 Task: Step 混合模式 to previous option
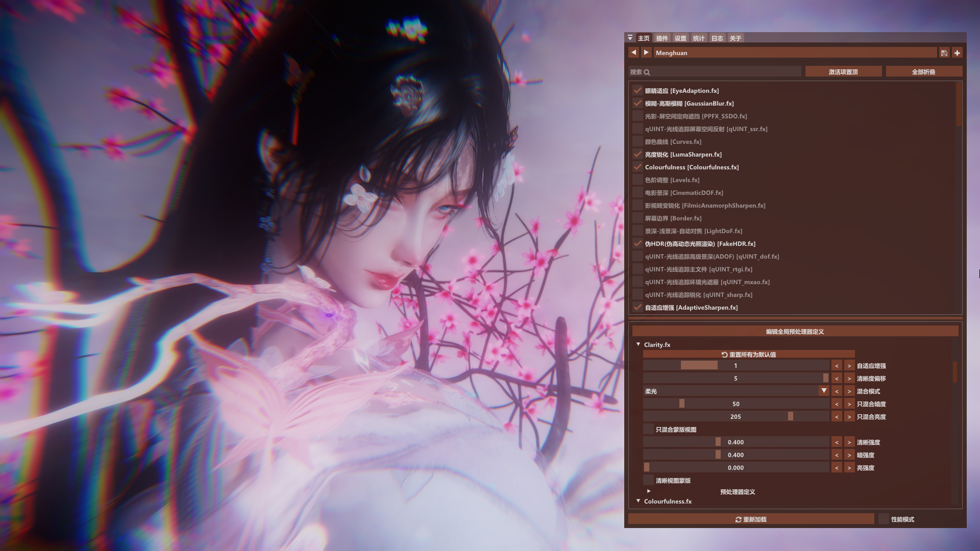pos(837,391)
